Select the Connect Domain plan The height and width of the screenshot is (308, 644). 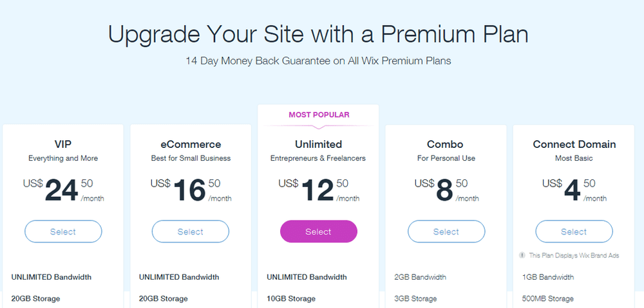[x=574, y=231]
